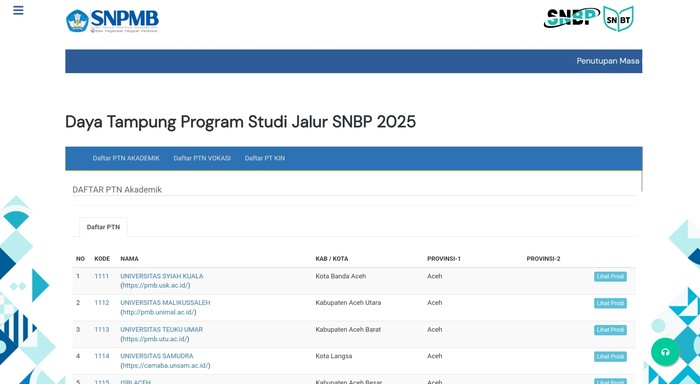Click kode 1112 link
Screen dimensions: 700x384
tap(101, 302)
